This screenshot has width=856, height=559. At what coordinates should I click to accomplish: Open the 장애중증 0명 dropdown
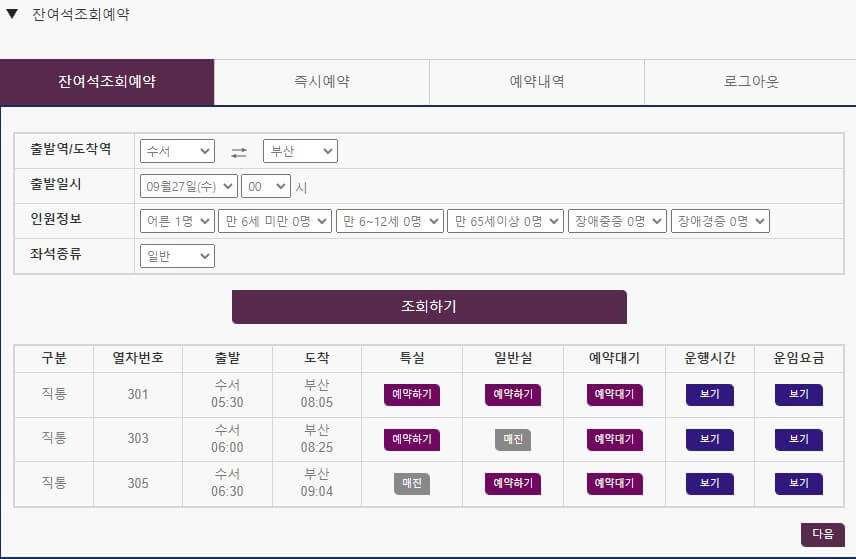(617, 221)
